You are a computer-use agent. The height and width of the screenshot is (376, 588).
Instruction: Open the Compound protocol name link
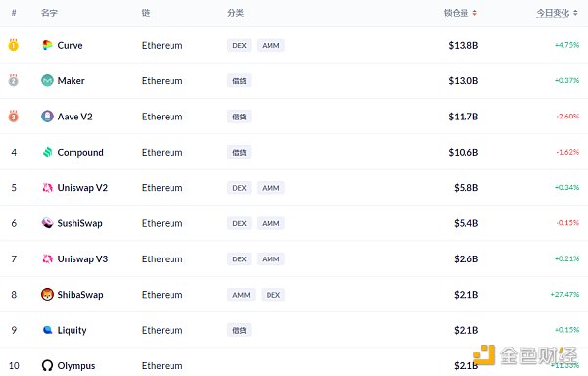point(80,152)
